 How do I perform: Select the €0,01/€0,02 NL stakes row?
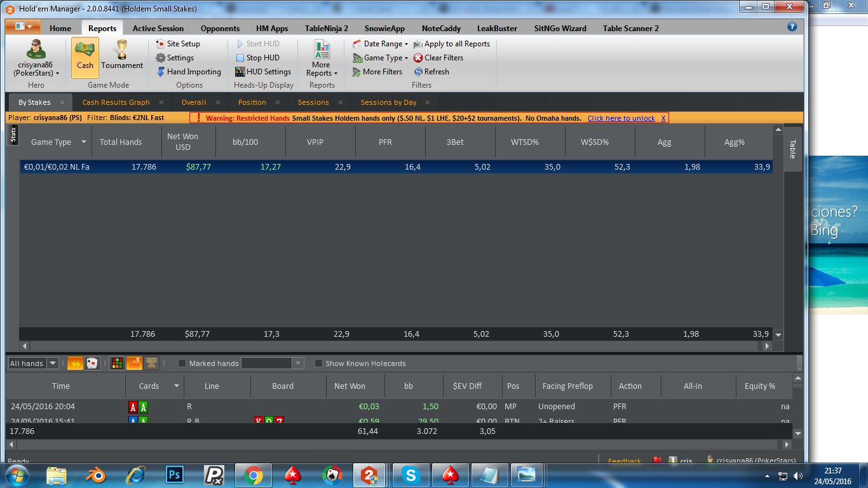click(x=396, y=167)
